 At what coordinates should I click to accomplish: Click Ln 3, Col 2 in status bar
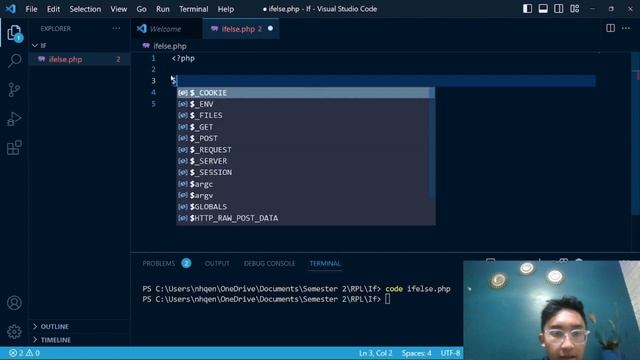tap(376, 353)
